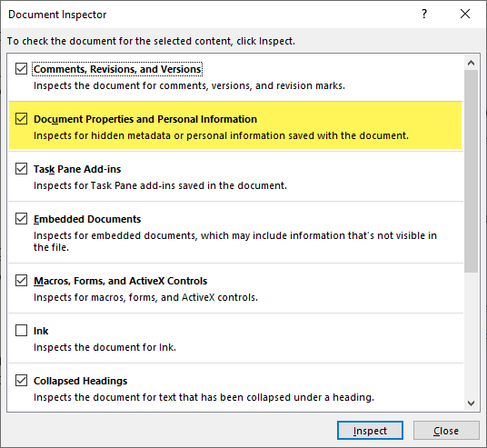Image resolution: width=487 pixels, height=448 pixels.
Task: Click the scrollbar down arrow
Action: (471, 403)
